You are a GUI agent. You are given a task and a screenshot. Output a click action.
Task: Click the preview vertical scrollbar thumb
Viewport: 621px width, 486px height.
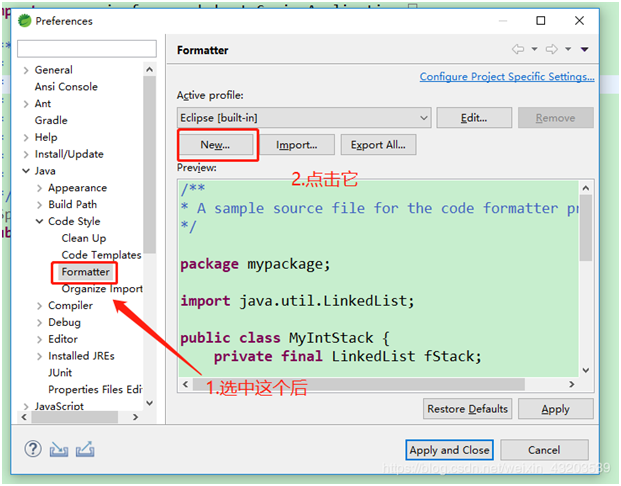[x=586, y=228]
